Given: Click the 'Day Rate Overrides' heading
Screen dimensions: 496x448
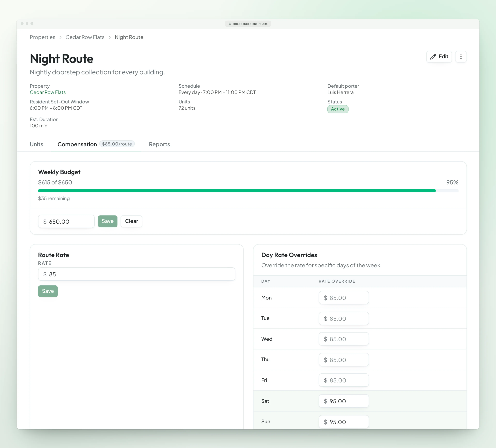Looking at the screenshot, I should (289, 255).
